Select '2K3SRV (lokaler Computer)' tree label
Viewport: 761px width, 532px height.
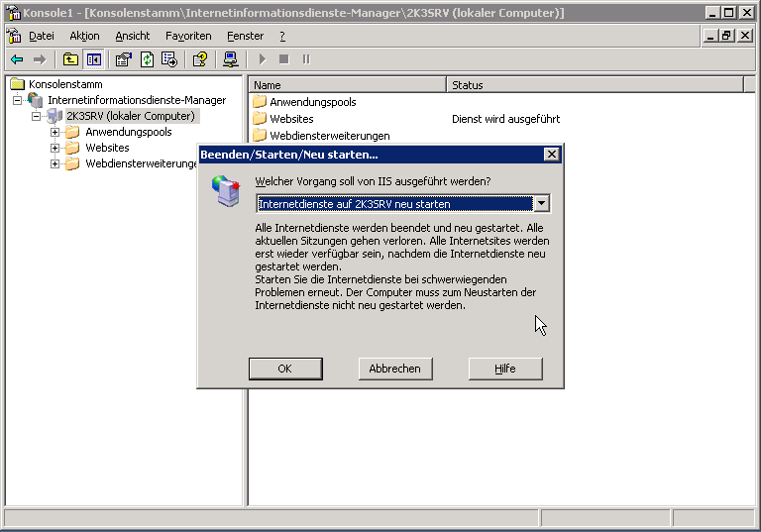click(131, 116)
